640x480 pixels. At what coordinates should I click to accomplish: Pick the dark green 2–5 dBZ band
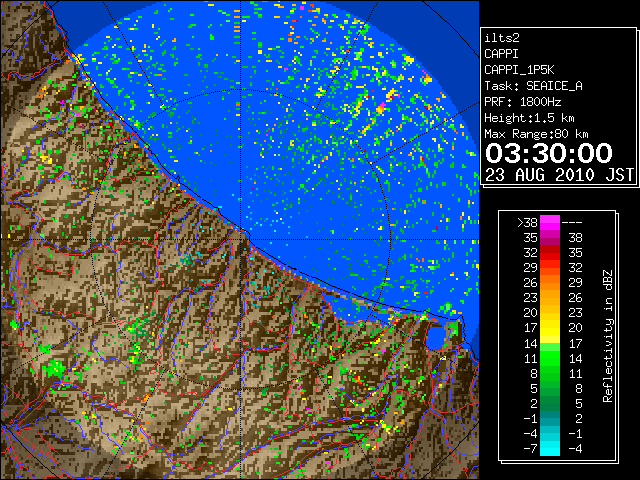550,403
